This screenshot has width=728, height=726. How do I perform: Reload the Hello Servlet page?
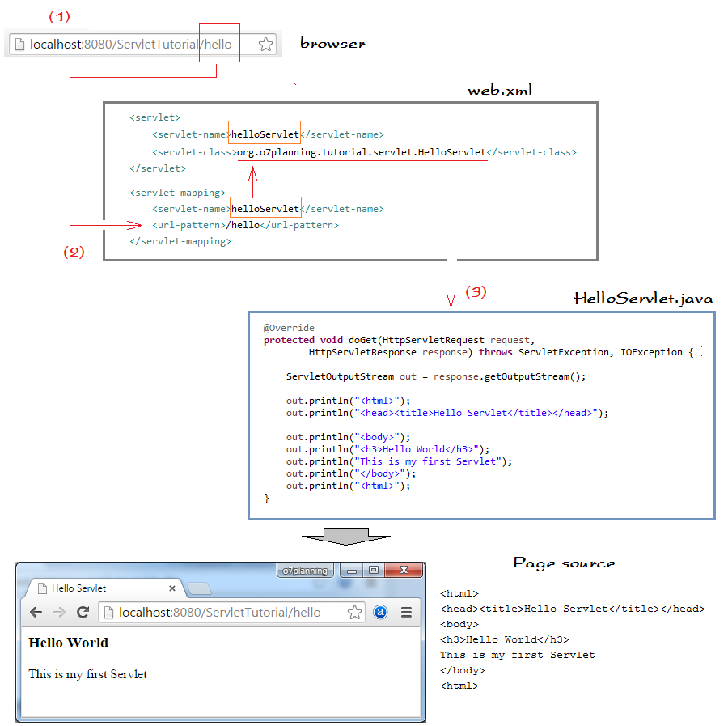(83, 612)
